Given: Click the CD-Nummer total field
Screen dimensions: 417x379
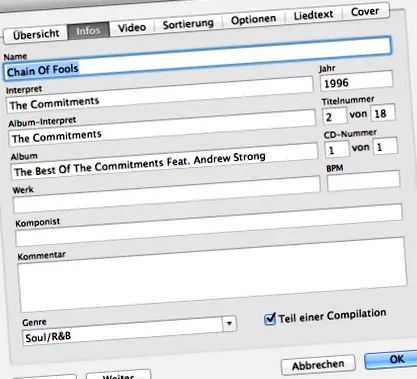Looking at the screenshot, I should 385,146.
